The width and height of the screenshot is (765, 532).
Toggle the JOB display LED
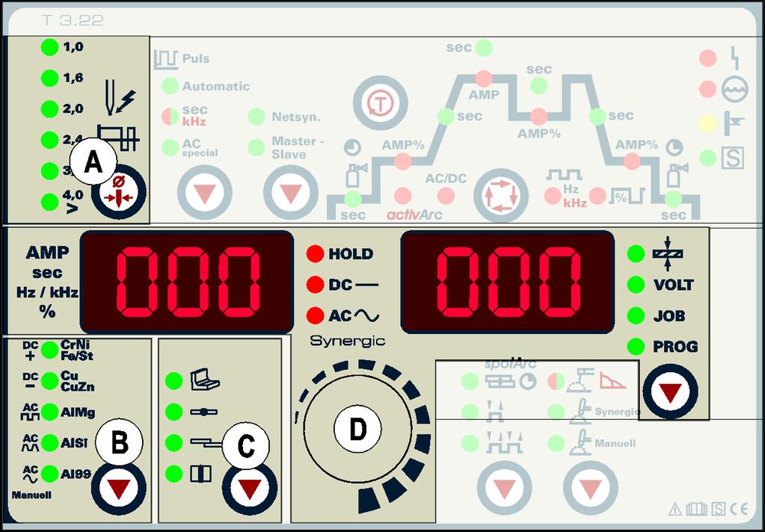pos(635,315)
